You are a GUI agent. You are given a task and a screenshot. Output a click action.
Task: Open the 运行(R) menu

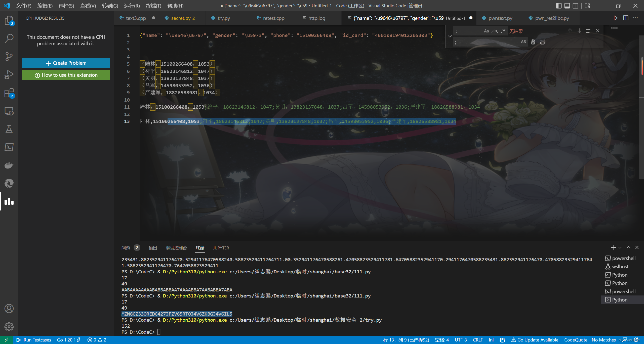132,6
